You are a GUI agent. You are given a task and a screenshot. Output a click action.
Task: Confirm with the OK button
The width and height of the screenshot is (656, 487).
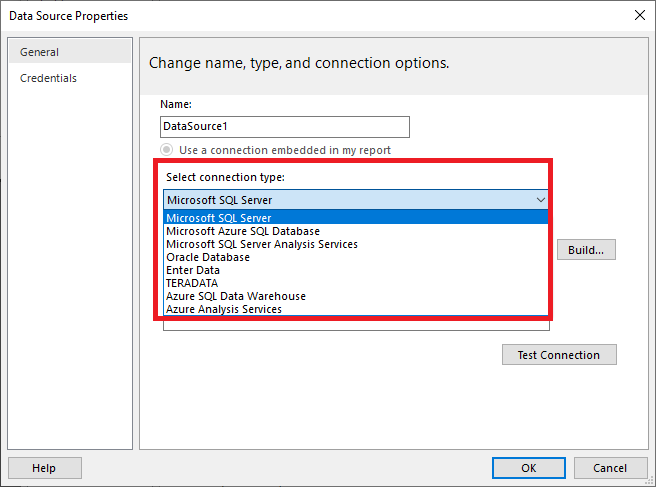click(x=529, y=468)
